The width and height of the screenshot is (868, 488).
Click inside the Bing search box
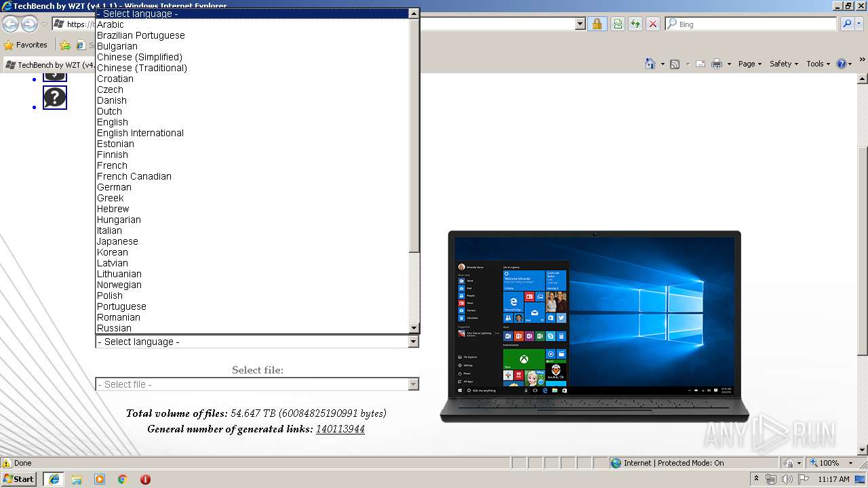click(751, 24)
